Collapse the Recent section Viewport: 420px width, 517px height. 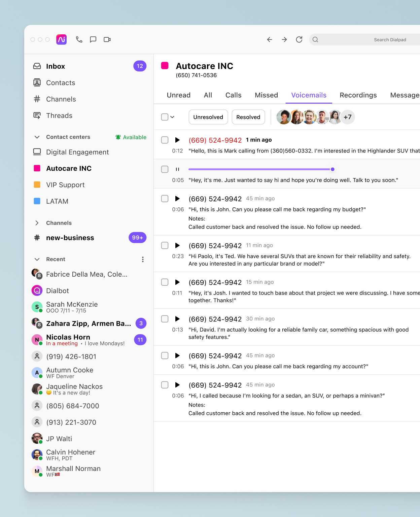tap(37, 259)
